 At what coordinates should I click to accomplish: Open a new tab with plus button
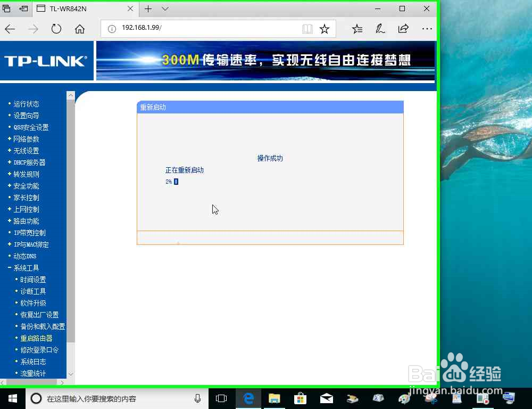[148, 9]
